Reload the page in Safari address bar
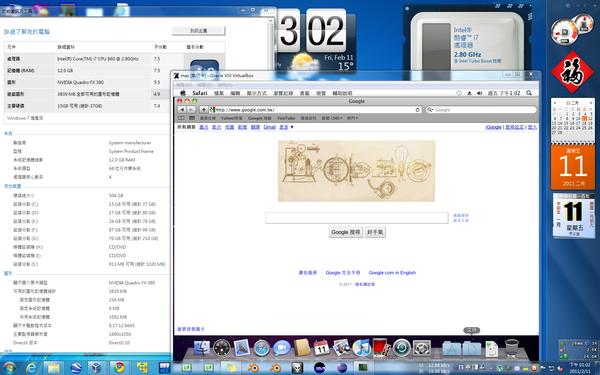Screen dimensions: 600x375 [417, 110]
